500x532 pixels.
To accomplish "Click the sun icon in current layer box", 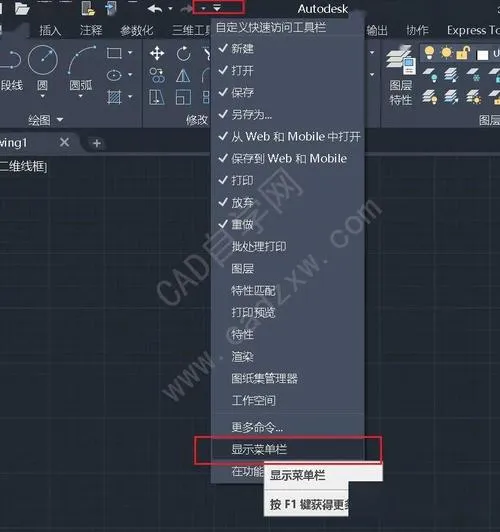I will pos(446,53).
